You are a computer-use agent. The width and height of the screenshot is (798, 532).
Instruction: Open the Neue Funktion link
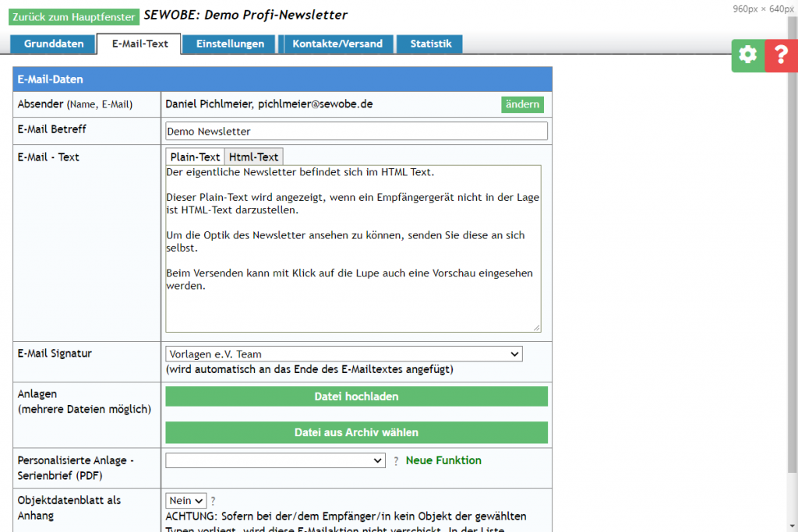(x=443, y=460)
